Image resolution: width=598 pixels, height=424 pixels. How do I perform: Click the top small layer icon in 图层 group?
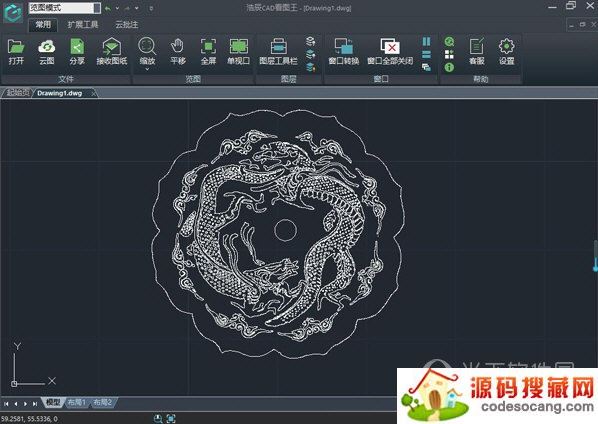pyautogui.click(x=310, y=41)
